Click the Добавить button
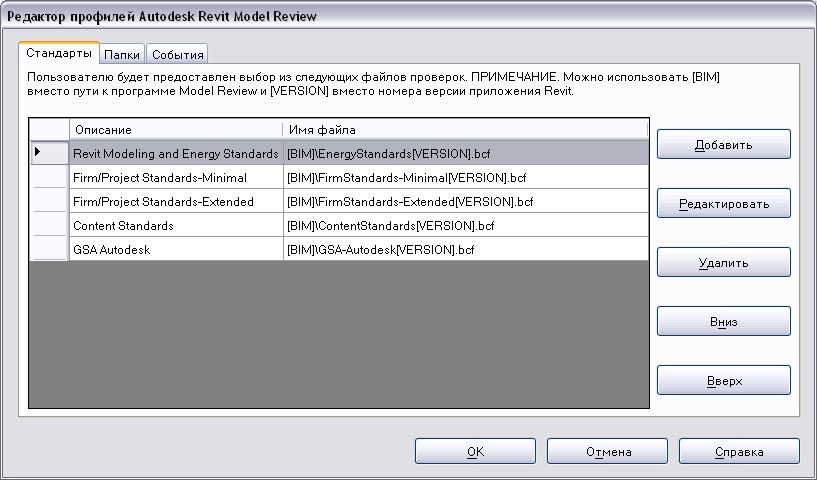Image resolution: width=817 pixels, height=480 pixels. coord(723,144)
